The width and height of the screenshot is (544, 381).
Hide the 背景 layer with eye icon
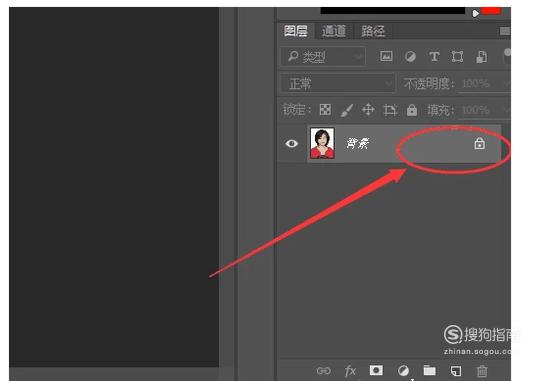coord(291,143)
